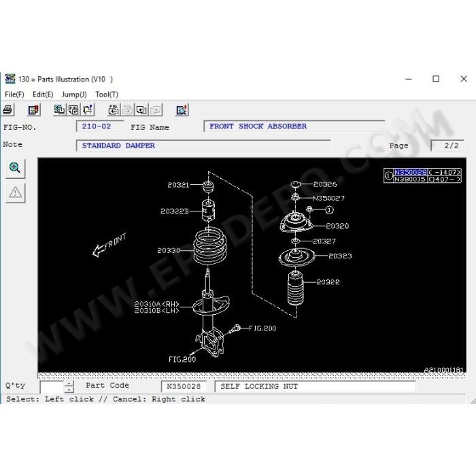Select highlighted N350028 in the legend box

pyautogui.click(x=411, y=172)
